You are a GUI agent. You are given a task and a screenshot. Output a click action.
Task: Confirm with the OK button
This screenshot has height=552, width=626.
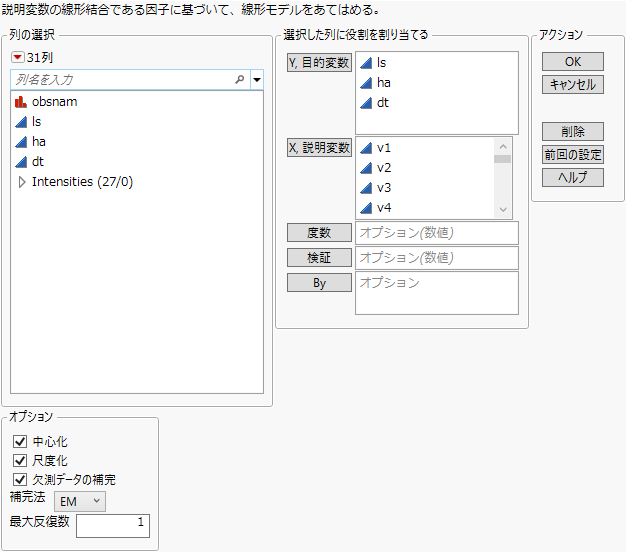pos(573,61)
